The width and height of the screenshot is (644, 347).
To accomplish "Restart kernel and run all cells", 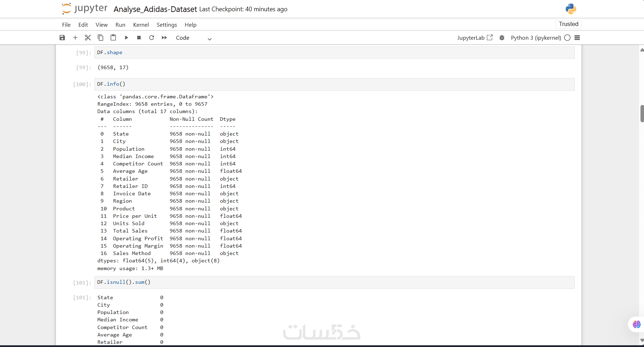I will [x=164, y=38].
